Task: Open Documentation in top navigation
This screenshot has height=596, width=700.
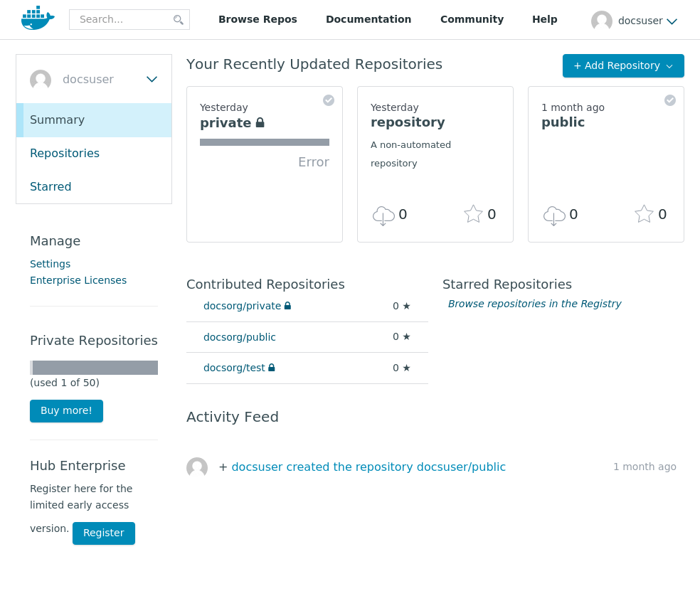Action: click(x=368, y=19)
